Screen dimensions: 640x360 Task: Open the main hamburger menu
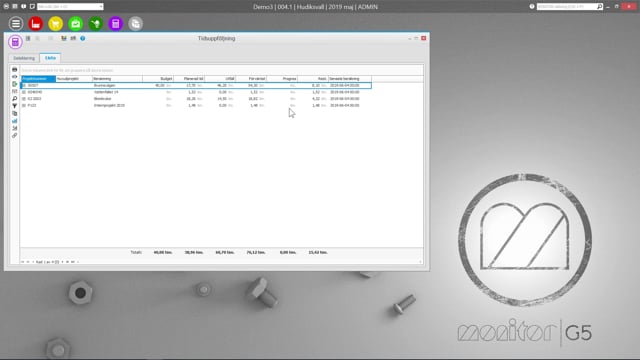point(16,24)
